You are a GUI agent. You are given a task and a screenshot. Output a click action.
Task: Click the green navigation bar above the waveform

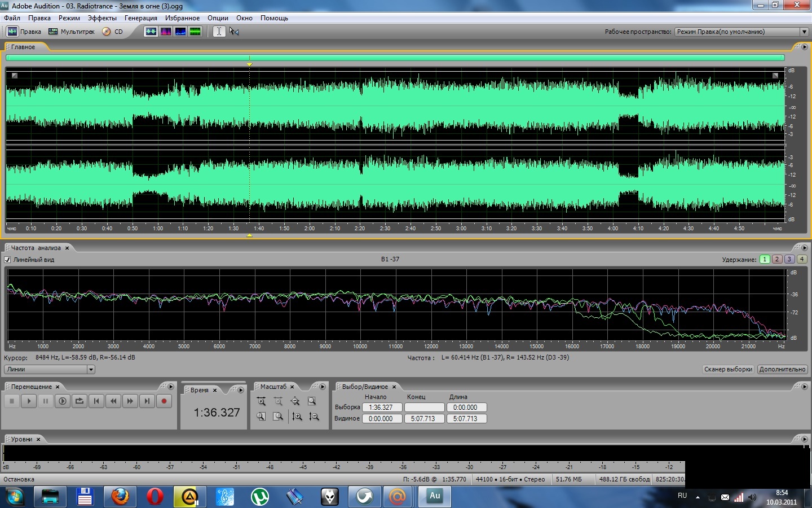click(x=395, y=58)
